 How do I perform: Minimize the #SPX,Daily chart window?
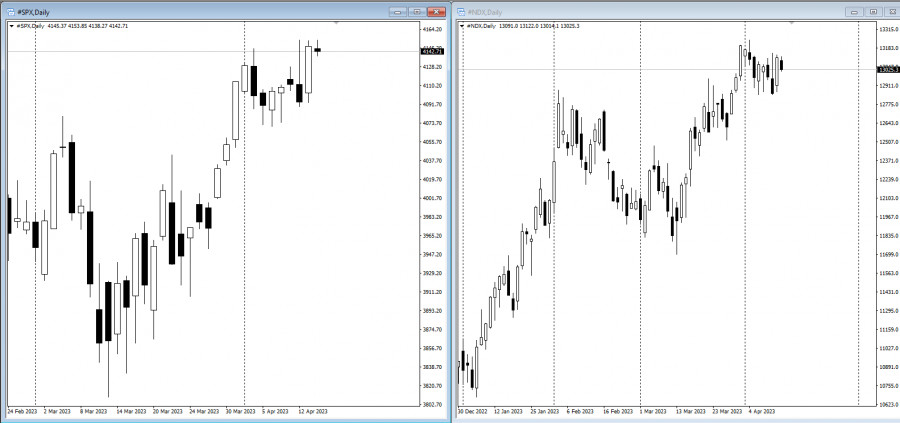coord(397,11)
